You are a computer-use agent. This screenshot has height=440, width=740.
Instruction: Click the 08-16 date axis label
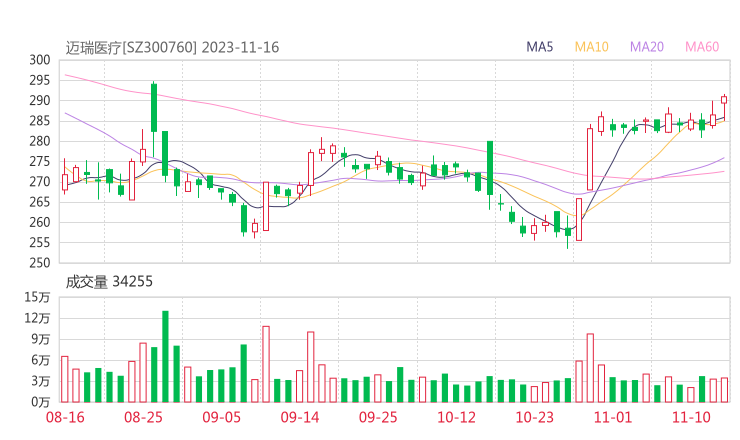pyautogui.click(x=65, y=417)
